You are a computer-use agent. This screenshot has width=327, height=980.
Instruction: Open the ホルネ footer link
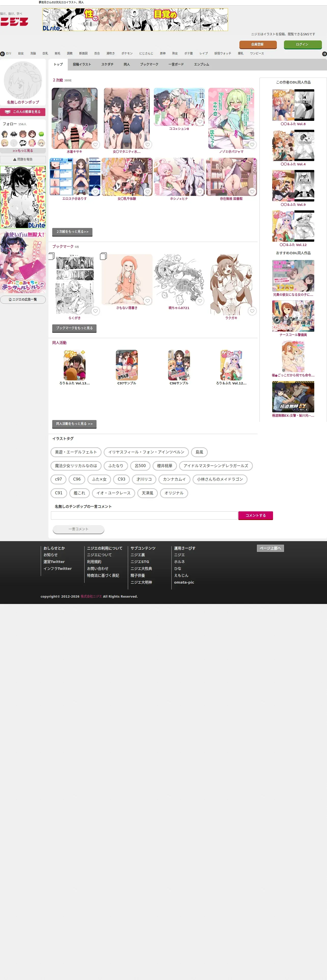coord(179,562)
